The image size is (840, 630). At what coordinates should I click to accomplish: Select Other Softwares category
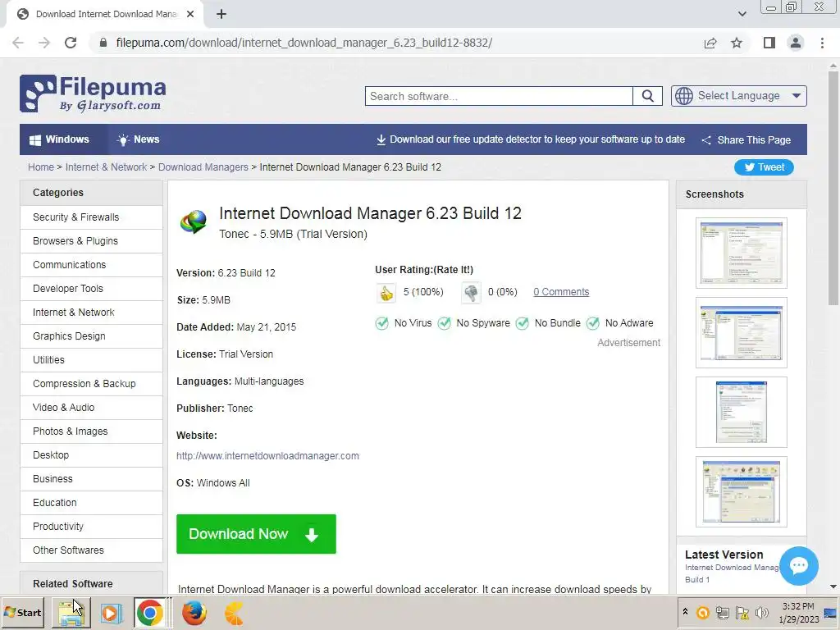[91, 550]
